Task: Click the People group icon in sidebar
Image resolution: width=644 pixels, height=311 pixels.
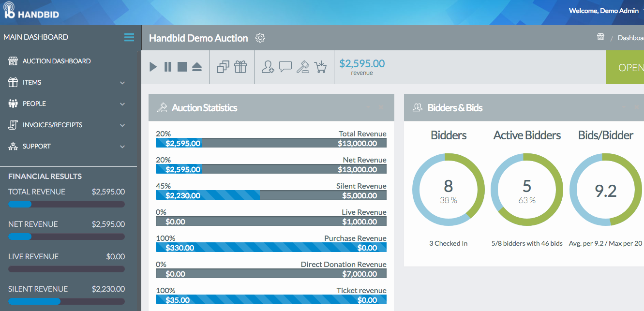Action: click(13, 104)
